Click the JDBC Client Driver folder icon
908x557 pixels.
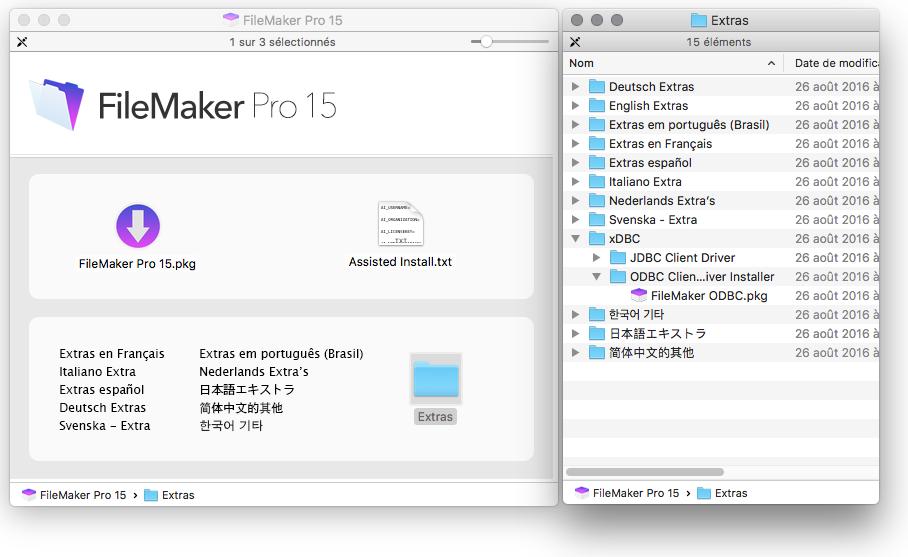pos(618,258)
